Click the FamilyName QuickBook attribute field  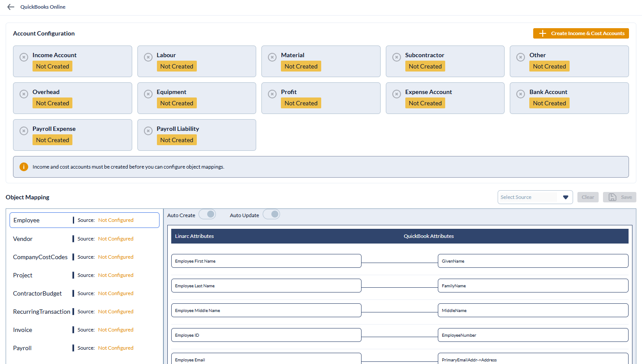coord(533,286)
